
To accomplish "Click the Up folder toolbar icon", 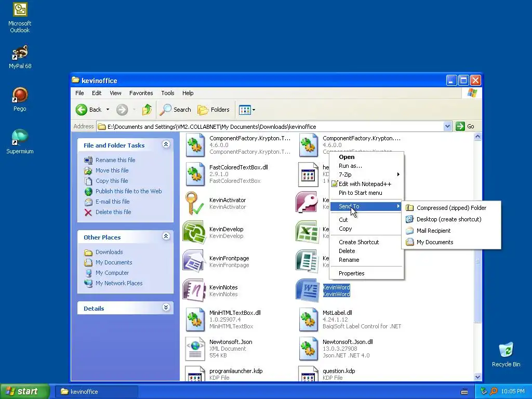I will [x=147, y=110].
